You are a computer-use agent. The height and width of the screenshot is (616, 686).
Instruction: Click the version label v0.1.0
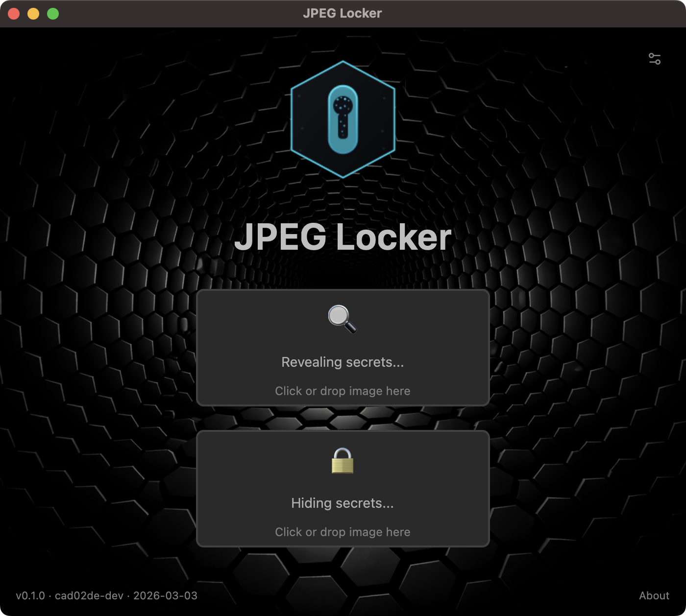(29, 595)
